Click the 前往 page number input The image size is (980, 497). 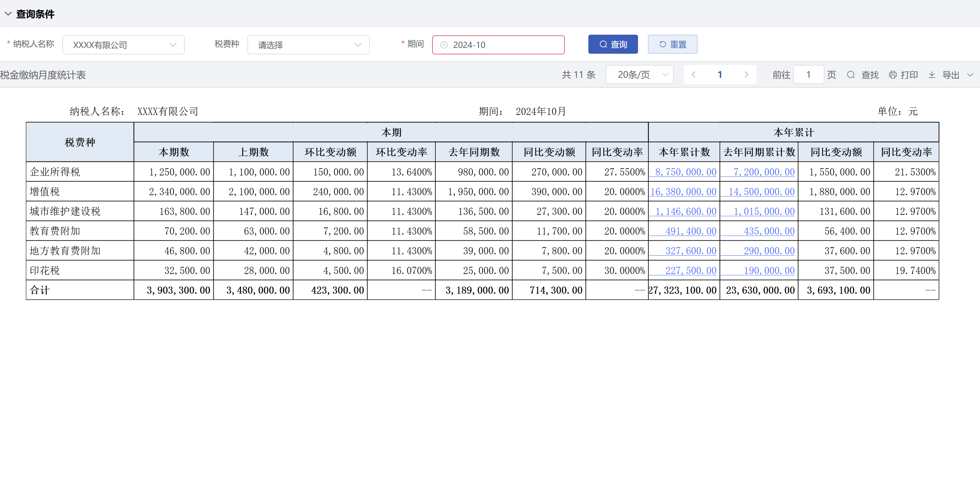click(x=808, y=74)
